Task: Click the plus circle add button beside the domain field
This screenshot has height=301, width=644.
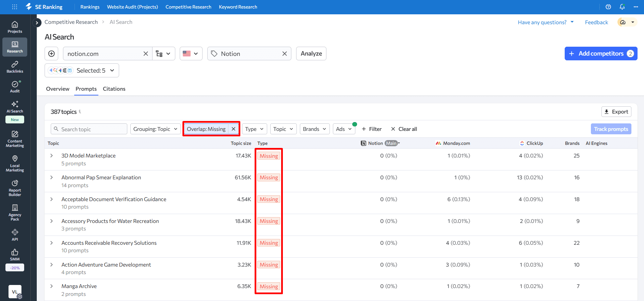Action: pos(51,54)
